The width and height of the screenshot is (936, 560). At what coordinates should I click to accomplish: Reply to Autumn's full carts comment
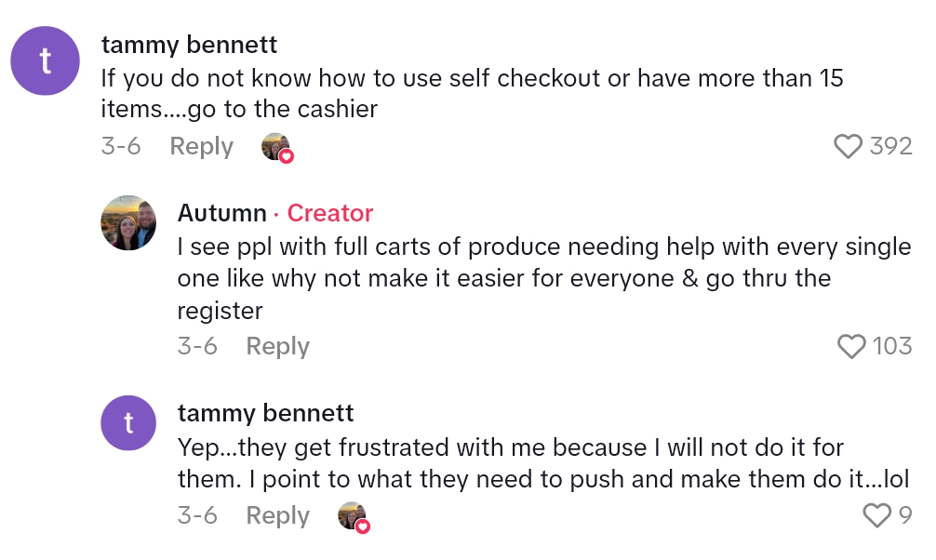pyautogui.click(x=277, y=347)
